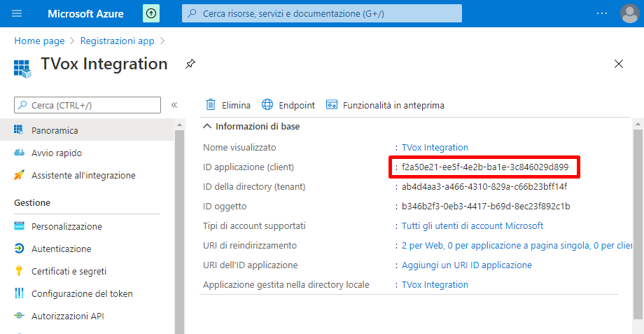Click the Endpoint globe icon
Image resolution: width=644 pixels, height=334 pixels.
tap(267, 105)
